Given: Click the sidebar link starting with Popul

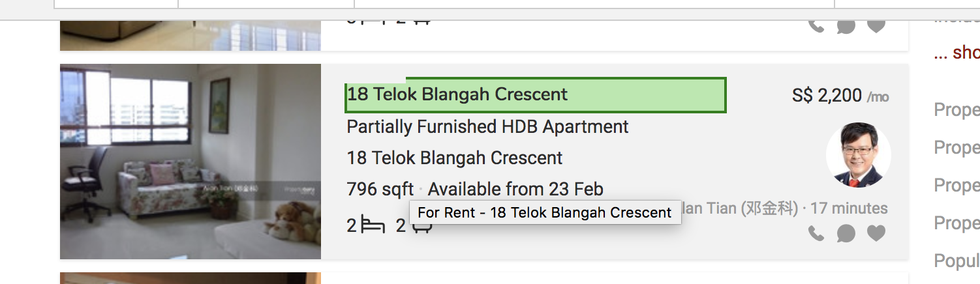Looking at the screenshot, I should 957,261.
